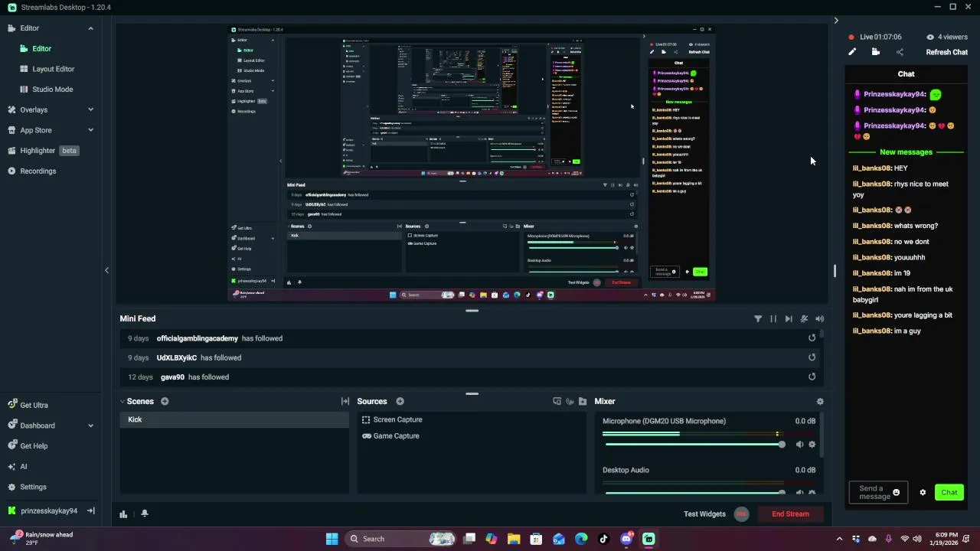Screen dimensions: 980x551
Task: Expand the Overlays sidebar section
Action: 90,109
